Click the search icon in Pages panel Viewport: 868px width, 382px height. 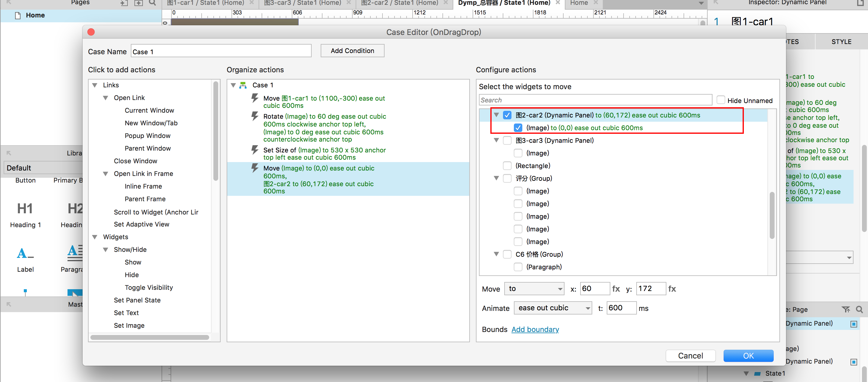152,3
